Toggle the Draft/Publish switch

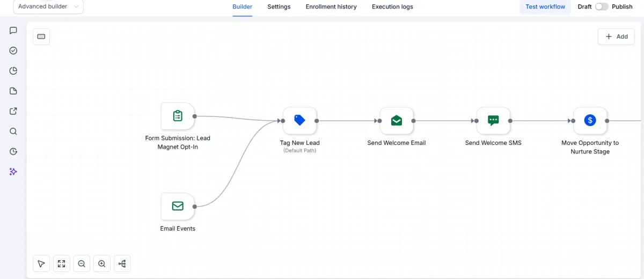coord(602,7)
